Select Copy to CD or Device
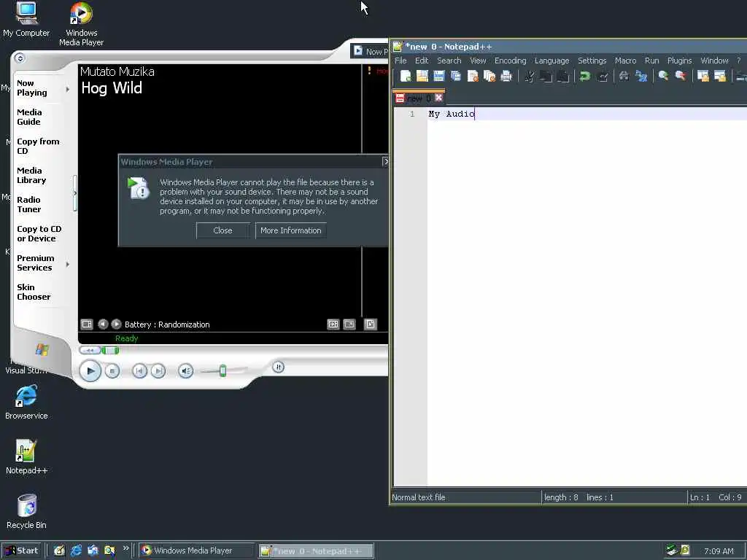 [39, 233]
